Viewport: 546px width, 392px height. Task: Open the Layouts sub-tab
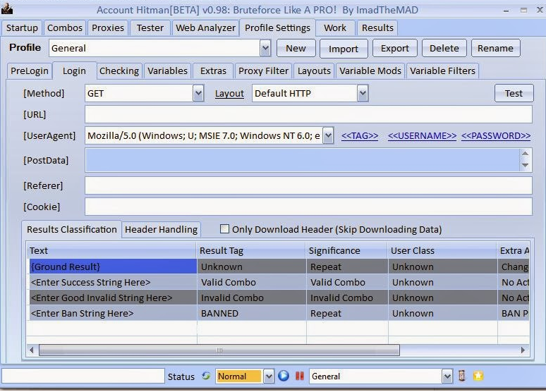pos(314,71)
